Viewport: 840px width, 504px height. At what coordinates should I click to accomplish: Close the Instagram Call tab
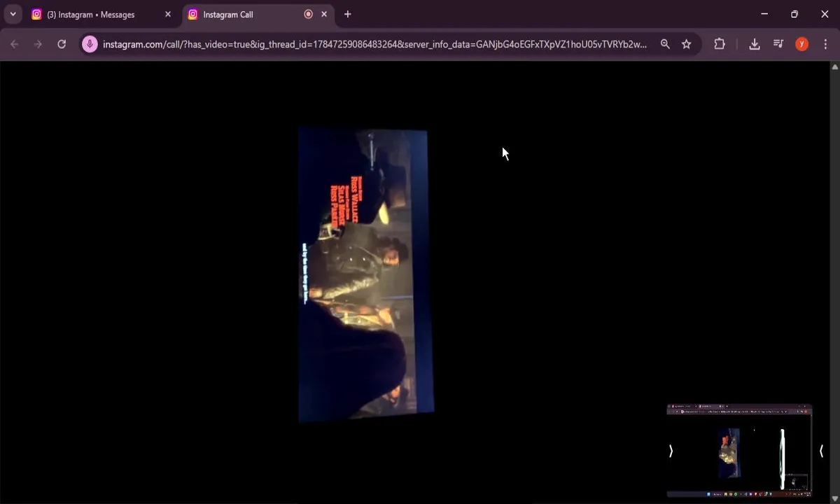324,14
